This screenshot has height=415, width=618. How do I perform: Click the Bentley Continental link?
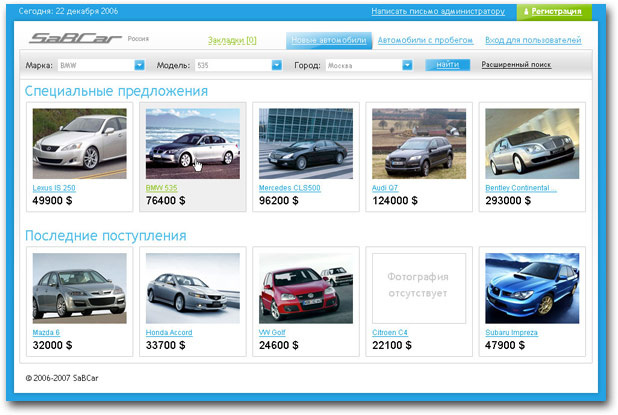pos(521,188)
